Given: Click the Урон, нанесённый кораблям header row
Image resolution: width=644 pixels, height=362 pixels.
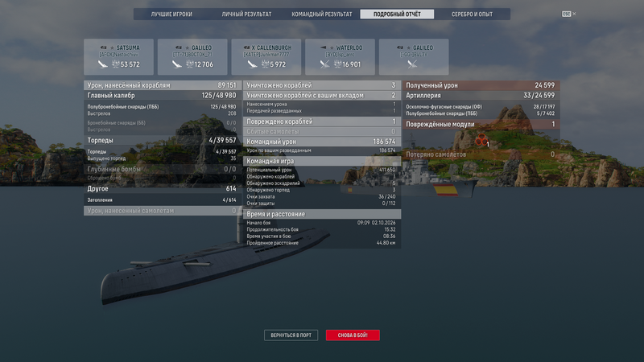Looking at the screenshot, I should click(163, 85).
